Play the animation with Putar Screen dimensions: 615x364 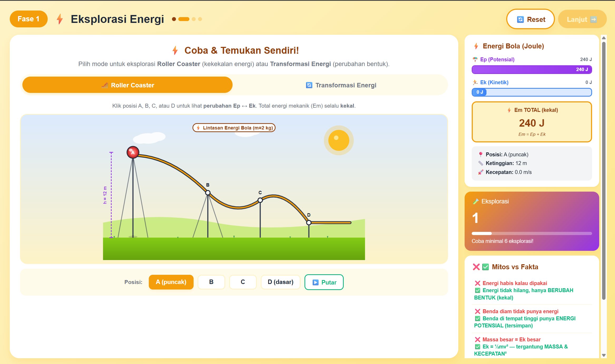(324, 282)
